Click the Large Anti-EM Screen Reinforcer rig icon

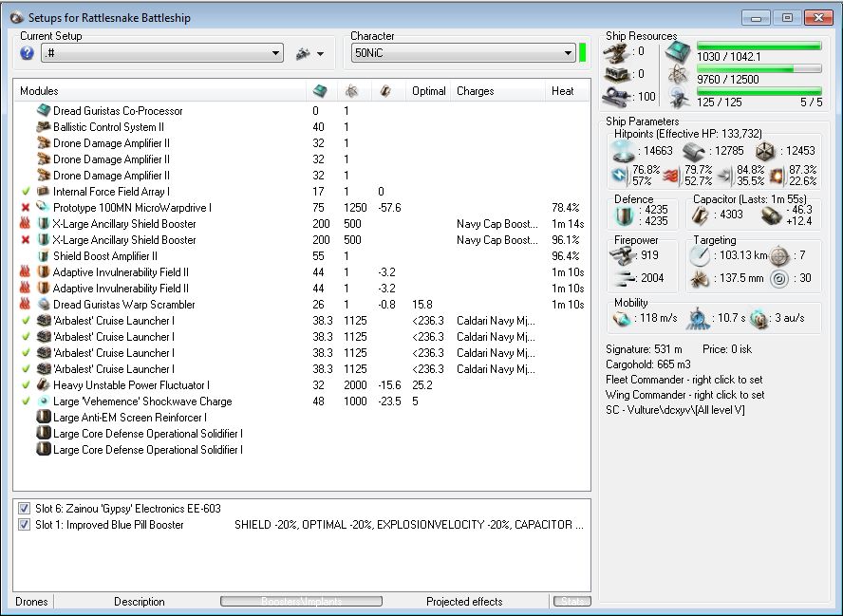44,418
